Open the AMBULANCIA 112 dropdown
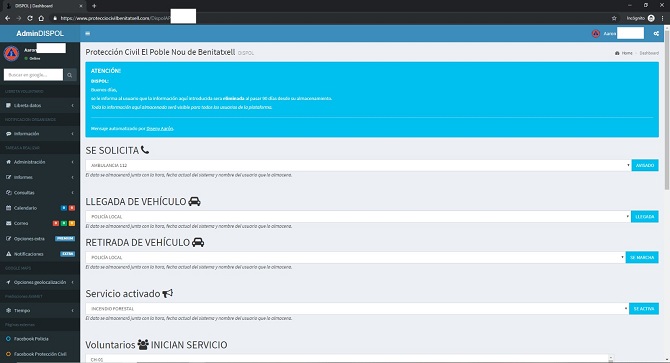The height and width of the screenshot is (363, 670). [358, 165]
